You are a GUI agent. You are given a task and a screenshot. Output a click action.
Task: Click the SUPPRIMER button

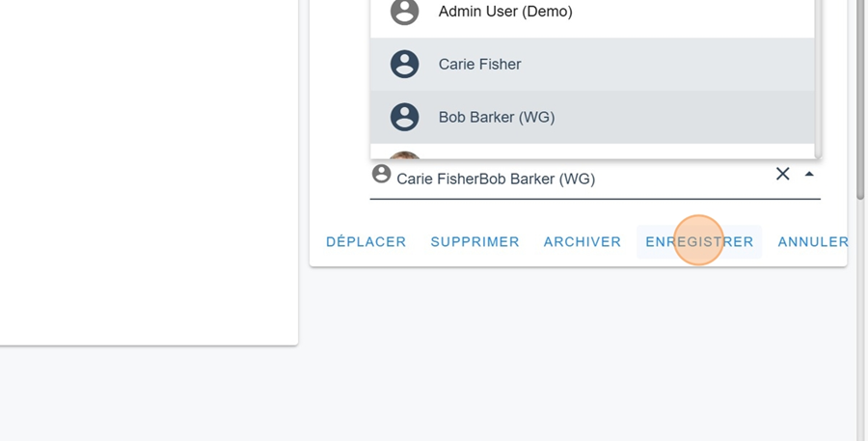(475, 241)
